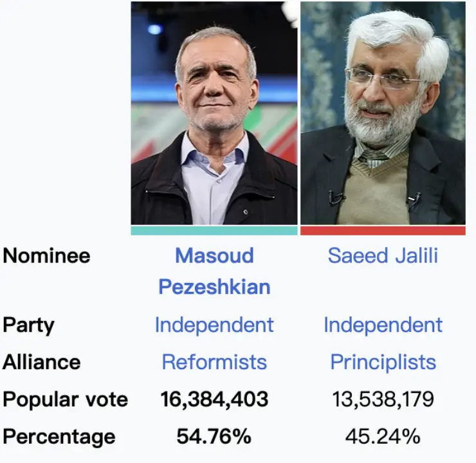This screenshot has height=463, width=476.
Task: Click the 'Nominee' row label
Action: 46,255
